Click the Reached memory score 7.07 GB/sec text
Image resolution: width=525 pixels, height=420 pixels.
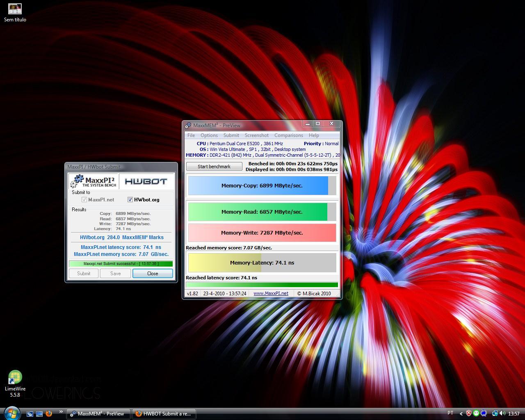(229, 248)
